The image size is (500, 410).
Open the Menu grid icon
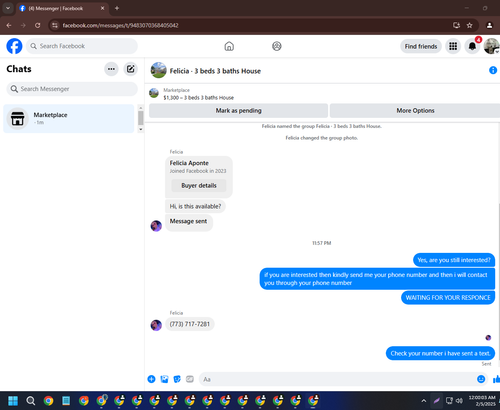[x=453, y=46]
